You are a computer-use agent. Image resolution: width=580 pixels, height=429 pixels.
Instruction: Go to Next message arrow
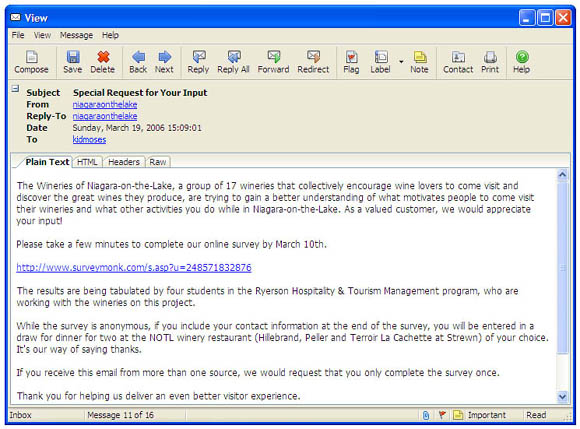[164, 62]
